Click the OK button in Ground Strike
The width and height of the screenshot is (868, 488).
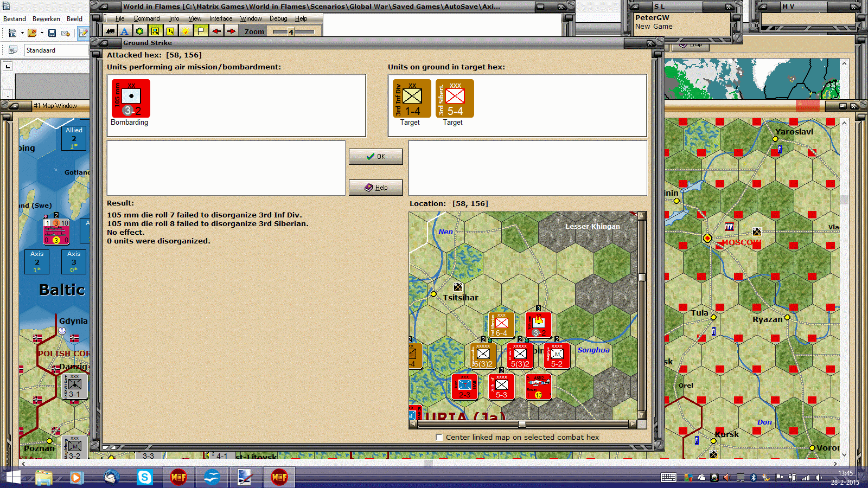[x=375, y=157]
